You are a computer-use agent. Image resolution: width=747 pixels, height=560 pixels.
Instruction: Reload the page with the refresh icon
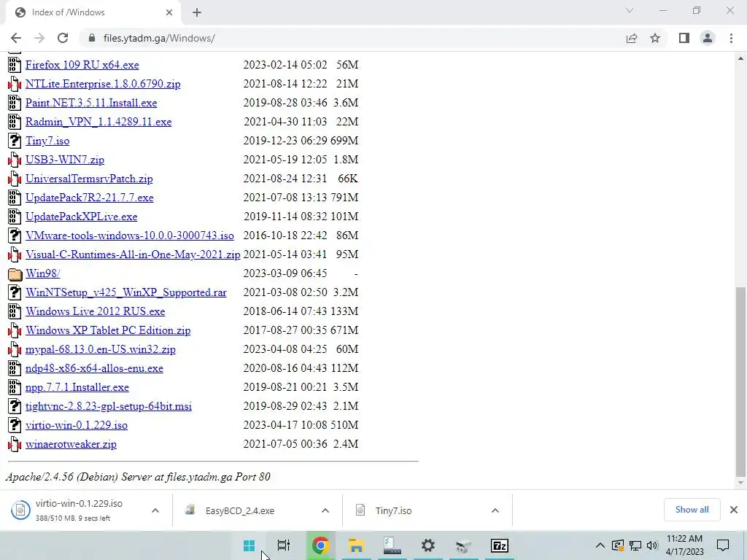pyautogui.click(x=63, y=38)
